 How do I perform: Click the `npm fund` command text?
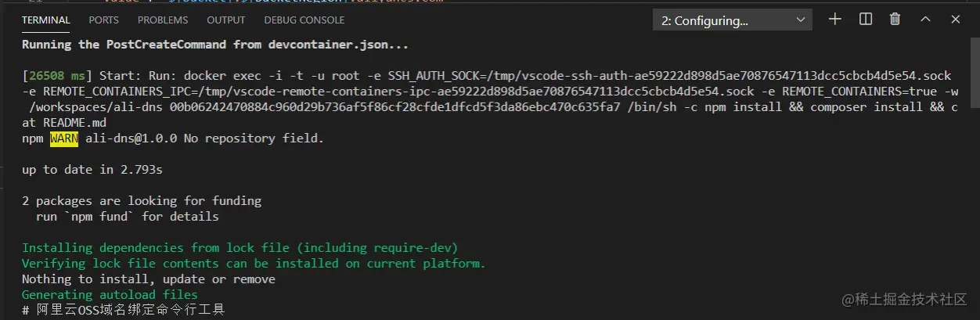tap(99, 217)
